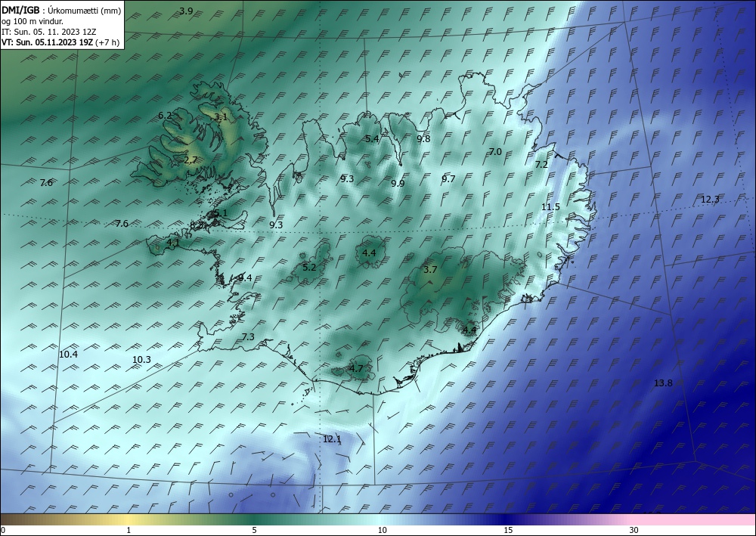
Task: Click the 15 label on the color scale
Action: click(508, 530)
